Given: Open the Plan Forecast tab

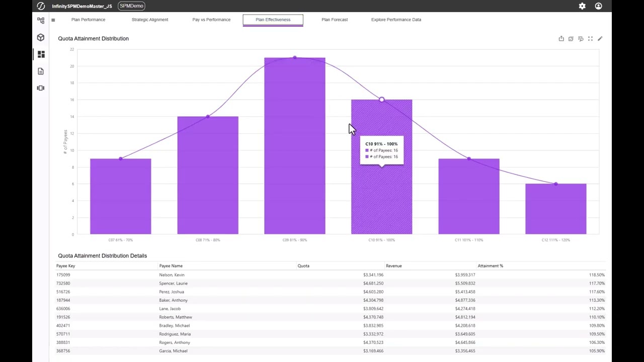Looking at the screenshot, I should 335,20.
